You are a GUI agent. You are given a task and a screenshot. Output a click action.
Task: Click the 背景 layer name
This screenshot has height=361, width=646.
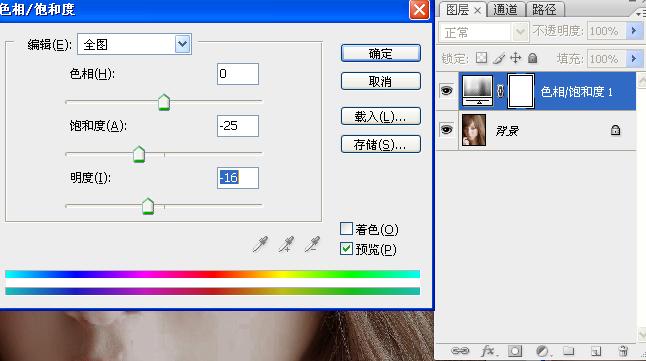507,131
